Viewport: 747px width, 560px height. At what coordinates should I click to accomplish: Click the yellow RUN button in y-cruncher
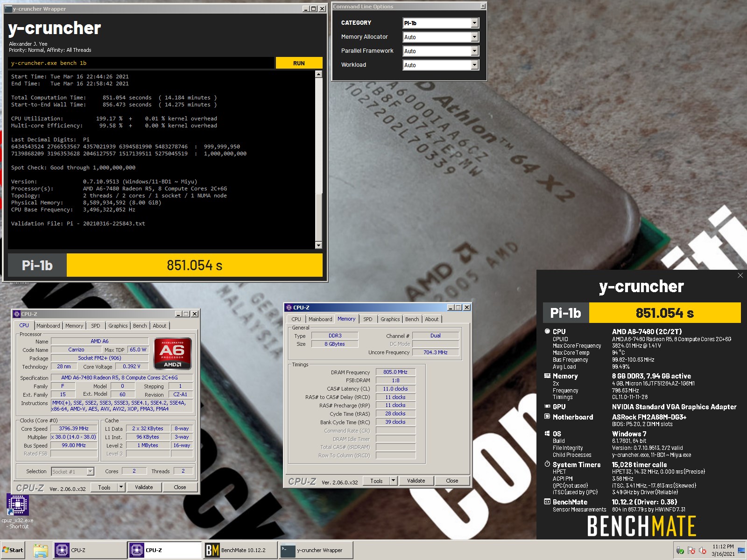point(299,63)
